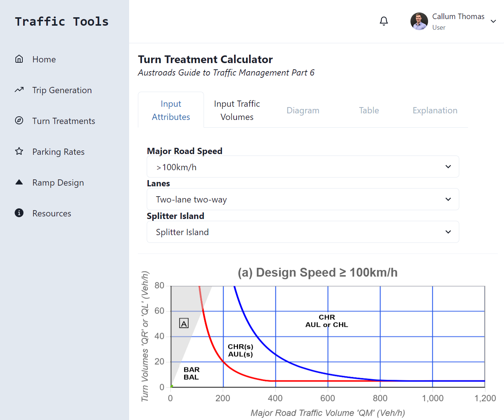Switch to the Input Traffic Volumes tab
This screenshot has height=420, width=504.
(237, 110)
